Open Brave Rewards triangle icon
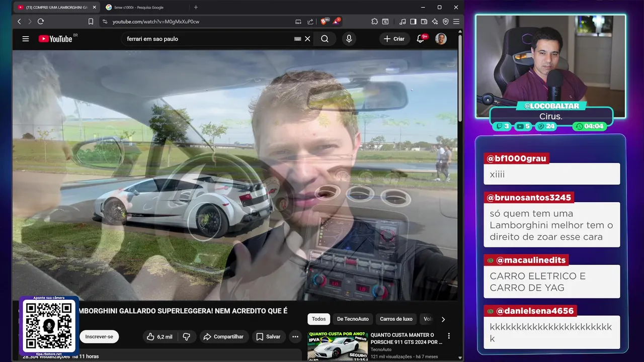644x362 pixels. pyautogui.click(x=337, y=21)
